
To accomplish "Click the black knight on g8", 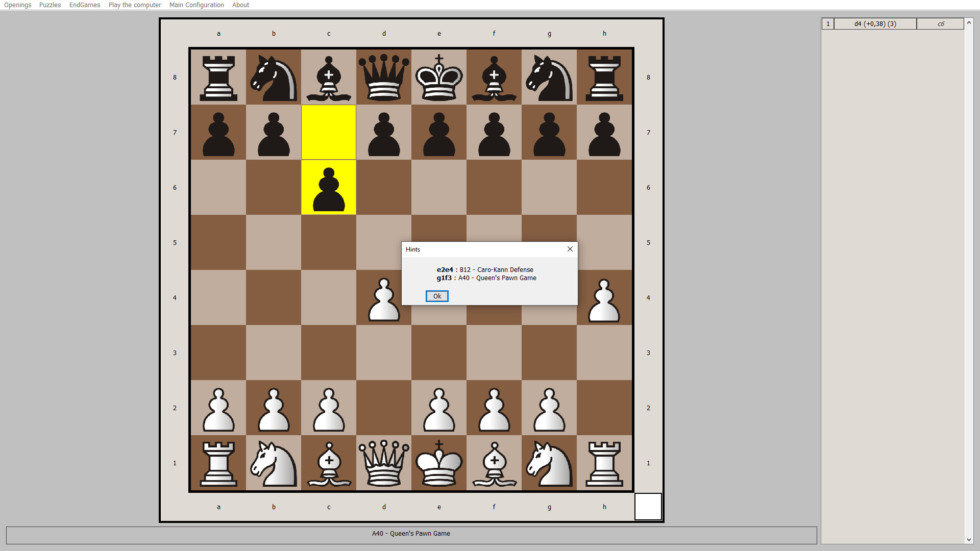I will (550, 77).
